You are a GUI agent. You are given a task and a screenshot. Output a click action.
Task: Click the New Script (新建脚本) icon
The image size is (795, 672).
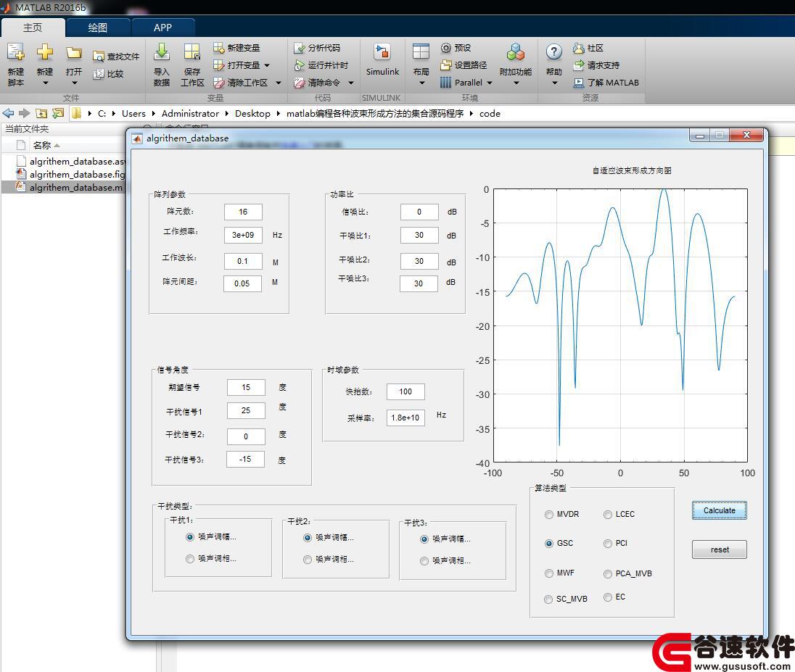click(16, 53)
